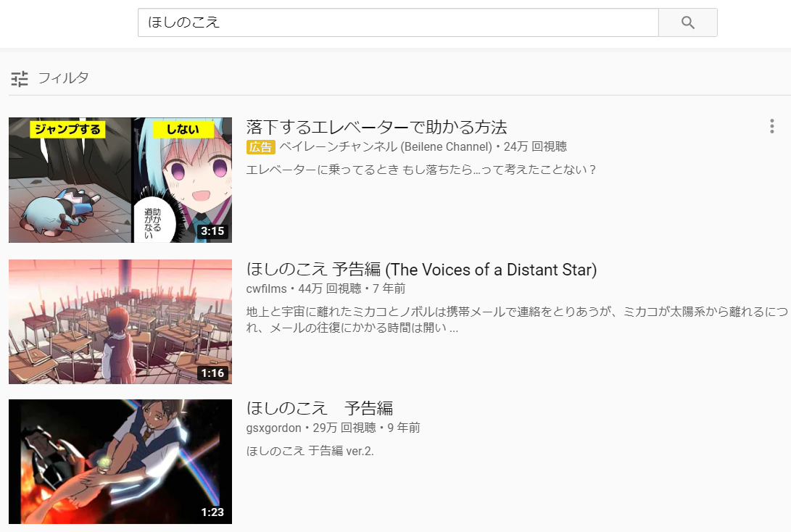Click the 1:16 duration badge on the trailer thumbnail
The width and height of the screenshot is (791, 532).
pyautogui.click(x=212, y=373)
